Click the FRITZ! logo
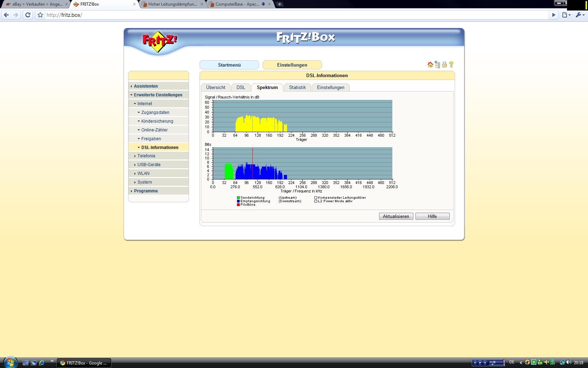Image resolution: width=588 pixels, height=368 pixels. [x=160, y=41]
